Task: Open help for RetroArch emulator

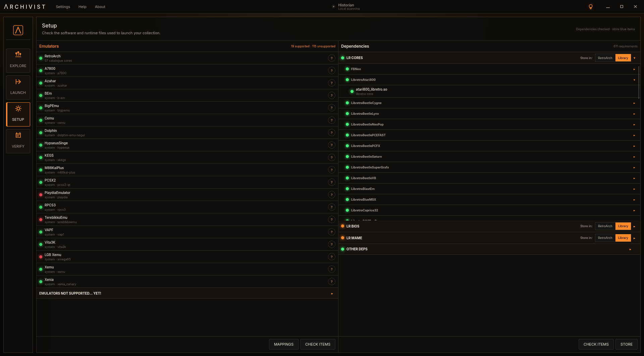Action: (332, 58)
